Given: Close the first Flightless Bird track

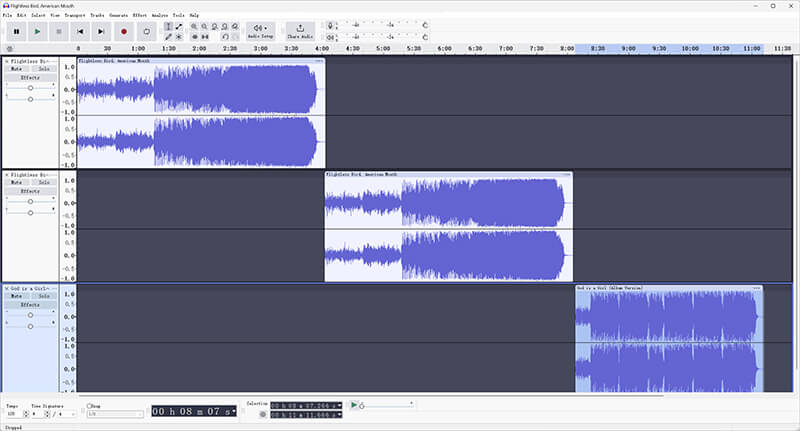Looking at the screenshot, I should tap(7, 61).
